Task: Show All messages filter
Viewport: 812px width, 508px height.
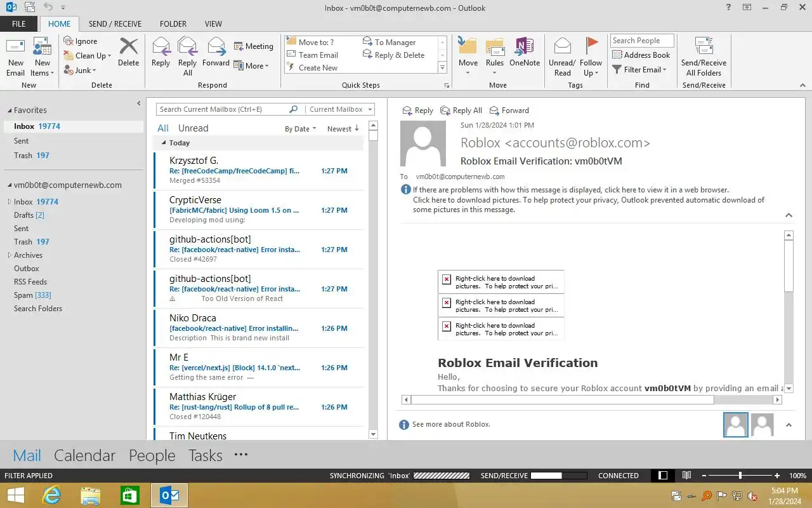Action: click(x=163, y=128)
